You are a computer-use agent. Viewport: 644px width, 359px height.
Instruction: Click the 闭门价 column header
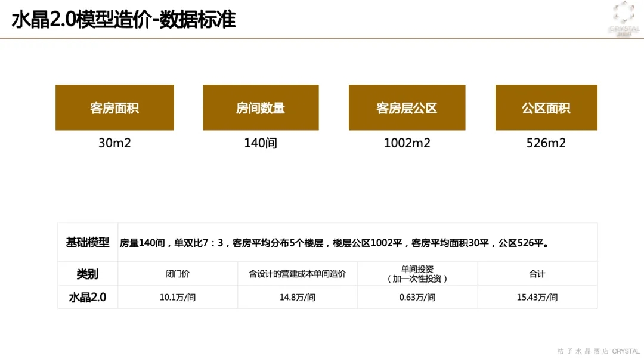point(178,274)
